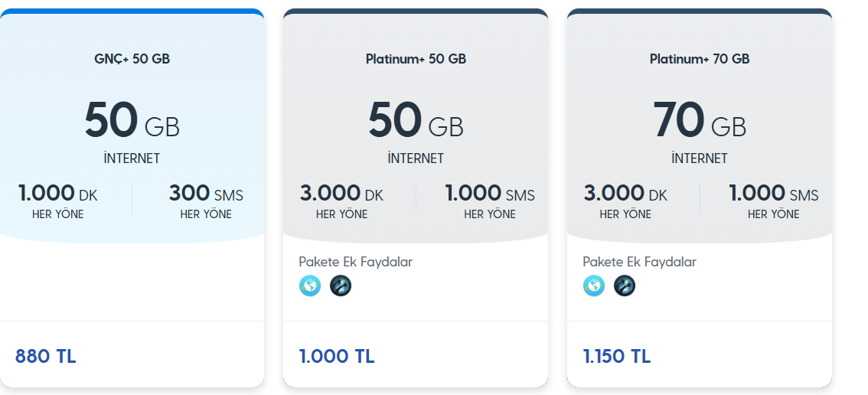Open the Platinum+ 50 GB package title
868x395 pixels.
pyautogui.click(x=416, y=59)
